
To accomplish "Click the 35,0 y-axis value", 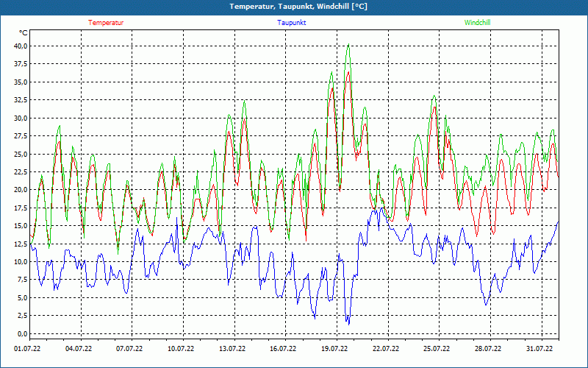I will [21, 82].
